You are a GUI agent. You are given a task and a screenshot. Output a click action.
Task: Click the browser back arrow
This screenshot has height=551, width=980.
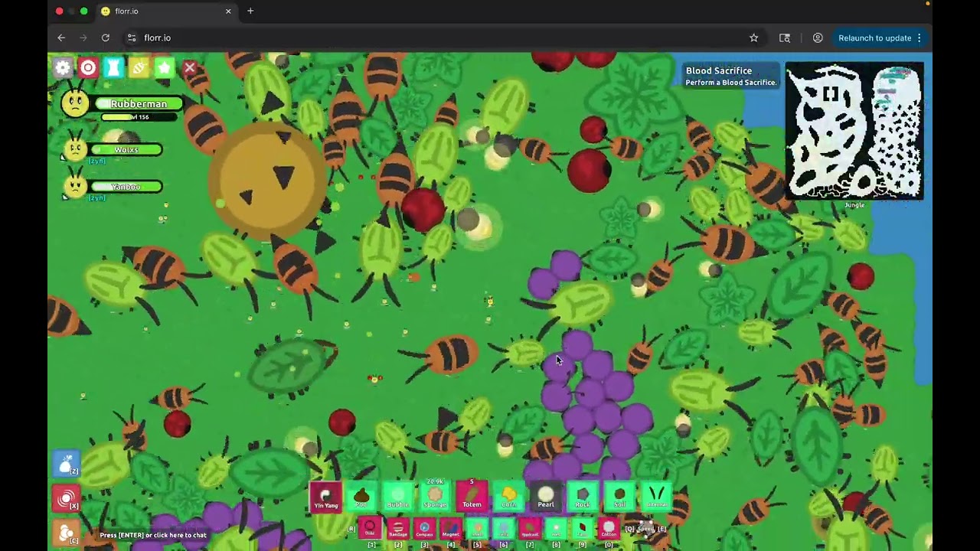(61, 37)
